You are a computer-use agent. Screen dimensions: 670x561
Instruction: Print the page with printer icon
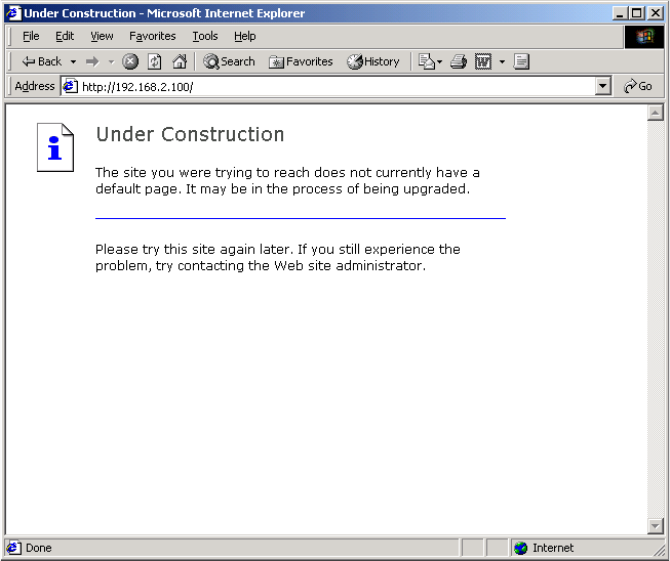click(x=458, y=62)
